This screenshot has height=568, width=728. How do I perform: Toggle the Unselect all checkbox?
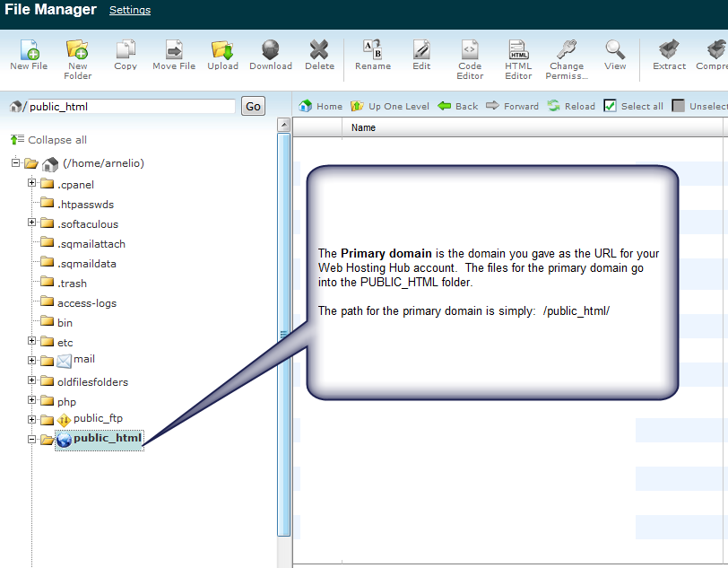point(679,106)
